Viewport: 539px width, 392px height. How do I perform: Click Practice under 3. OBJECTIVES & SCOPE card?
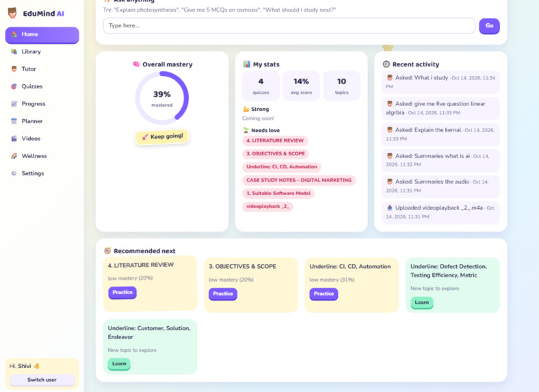tap(223, 294)
